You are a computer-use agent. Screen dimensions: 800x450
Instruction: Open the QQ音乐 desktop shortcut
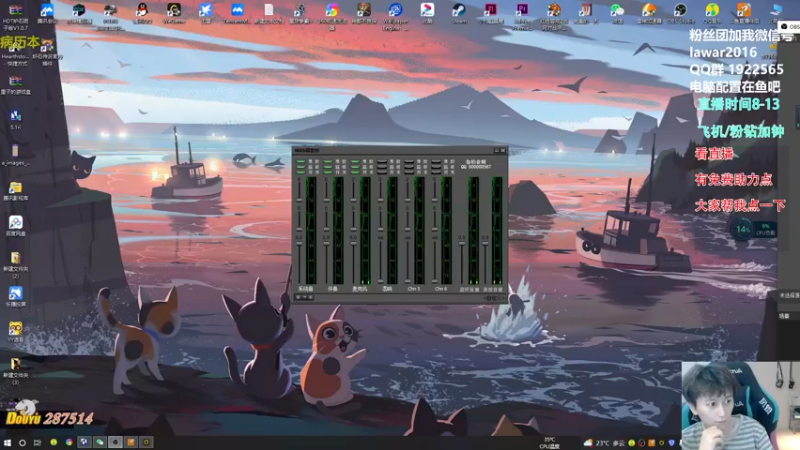tap(712, 10)
